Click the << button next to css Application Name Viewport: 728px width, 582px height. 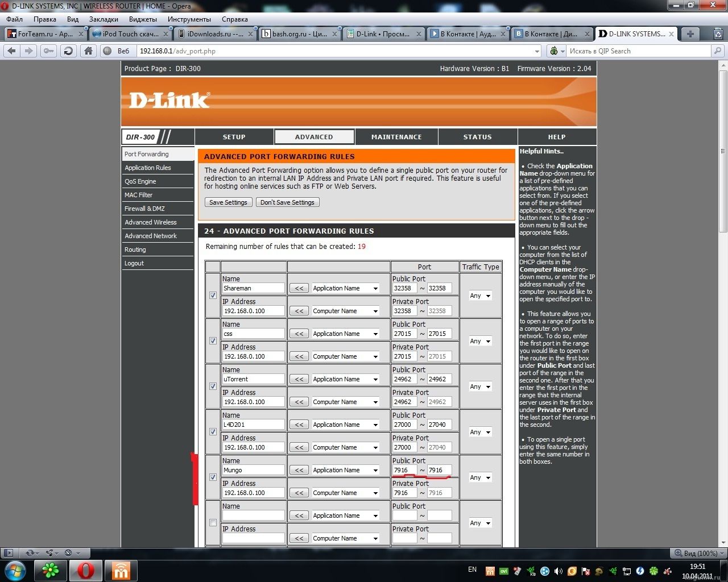tap(299, 334)
